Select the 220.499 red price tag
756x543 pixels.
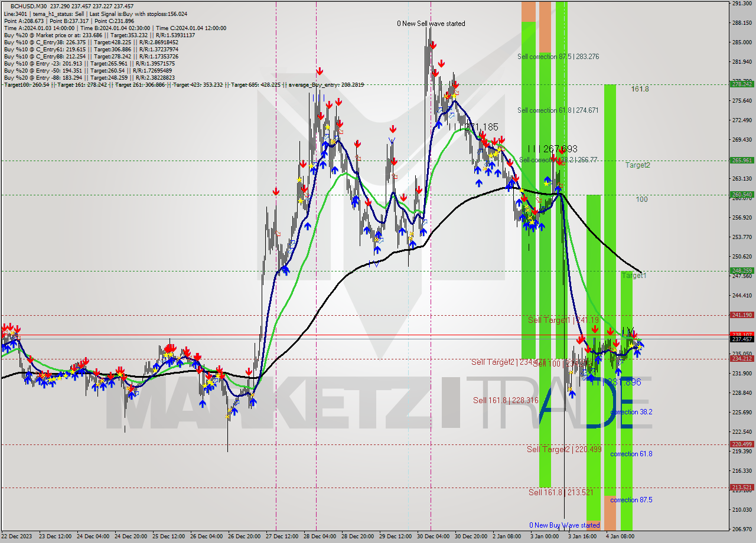[742, 444]
